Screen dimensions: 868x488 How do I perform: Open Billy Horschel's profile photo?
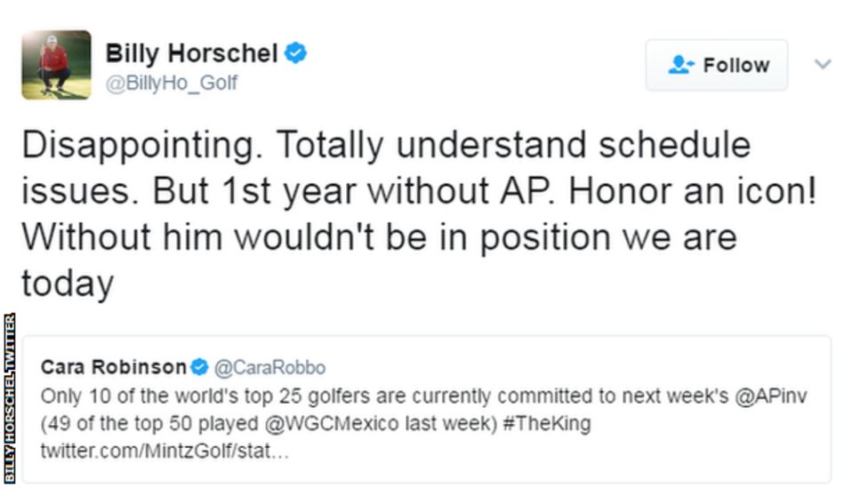tap(56, 65)
